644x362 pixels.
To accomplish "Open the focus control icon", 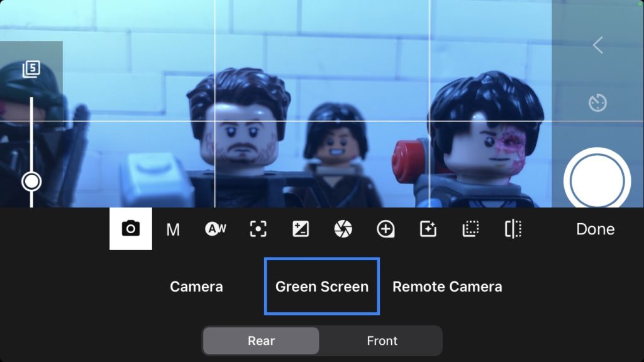I will [258, 229].
